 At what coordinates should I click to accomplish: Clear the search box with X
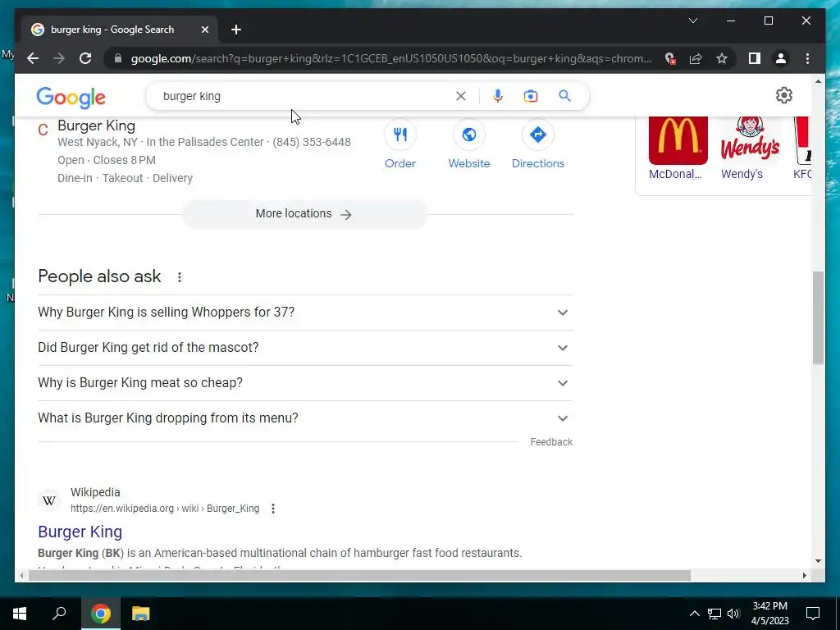461,96
